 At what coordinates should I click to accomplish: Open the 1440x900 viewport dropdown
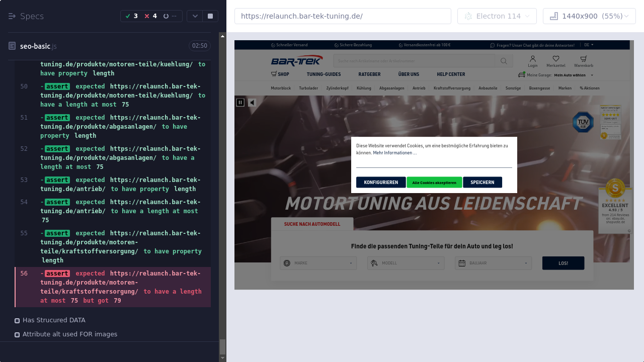pos(589,16)
